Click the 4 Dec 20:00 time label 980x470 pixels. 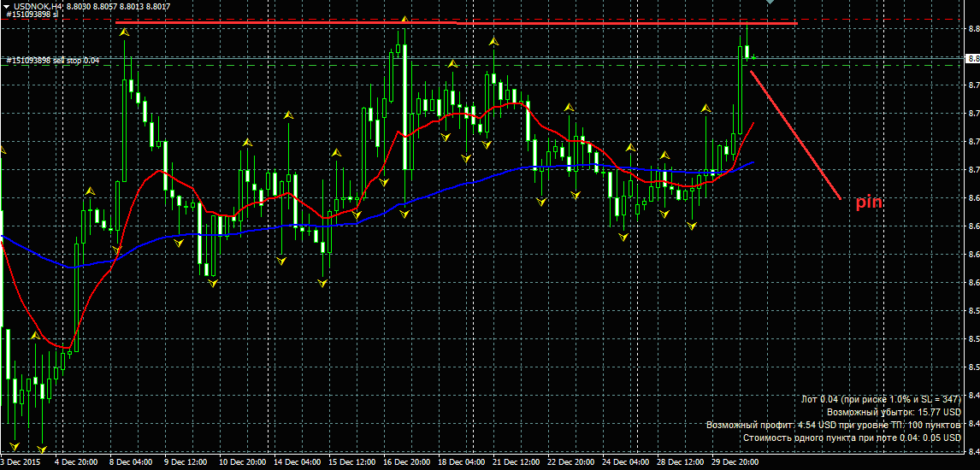click(75, 462)
